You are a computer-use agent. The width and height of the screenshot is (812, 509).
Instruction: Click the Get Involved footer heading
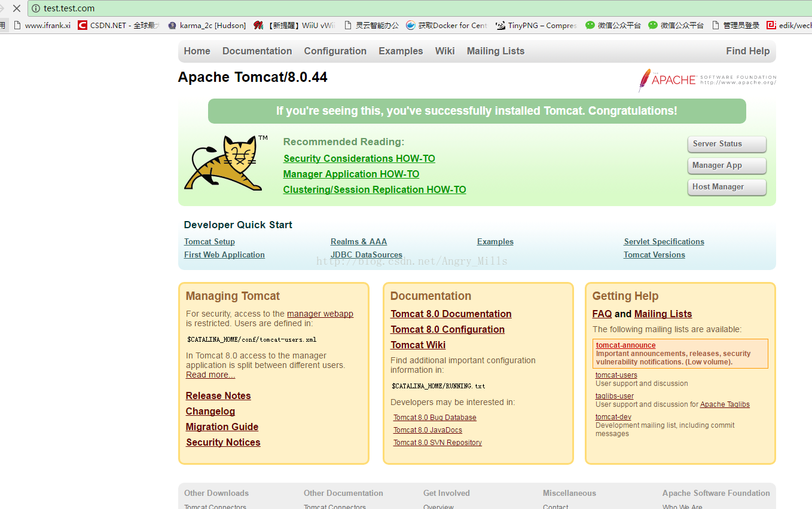447,493
